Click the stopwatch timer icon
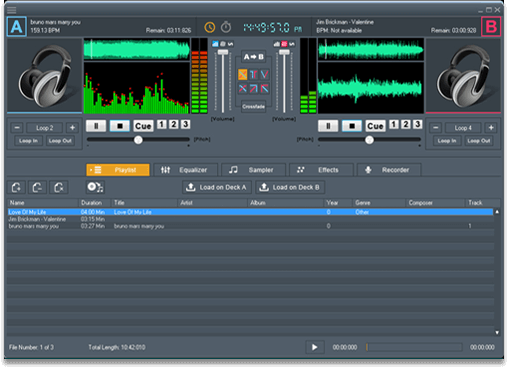 pos(226,27)
